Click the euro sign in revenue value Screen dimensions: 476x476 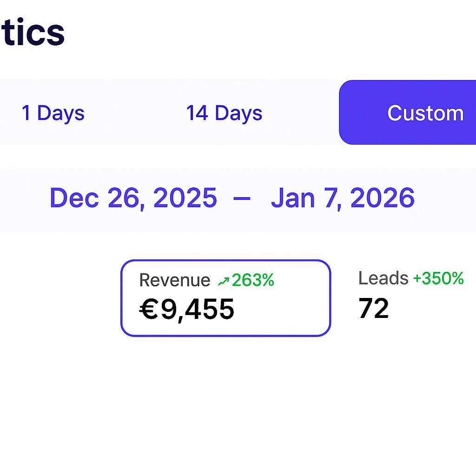[149, 310]
